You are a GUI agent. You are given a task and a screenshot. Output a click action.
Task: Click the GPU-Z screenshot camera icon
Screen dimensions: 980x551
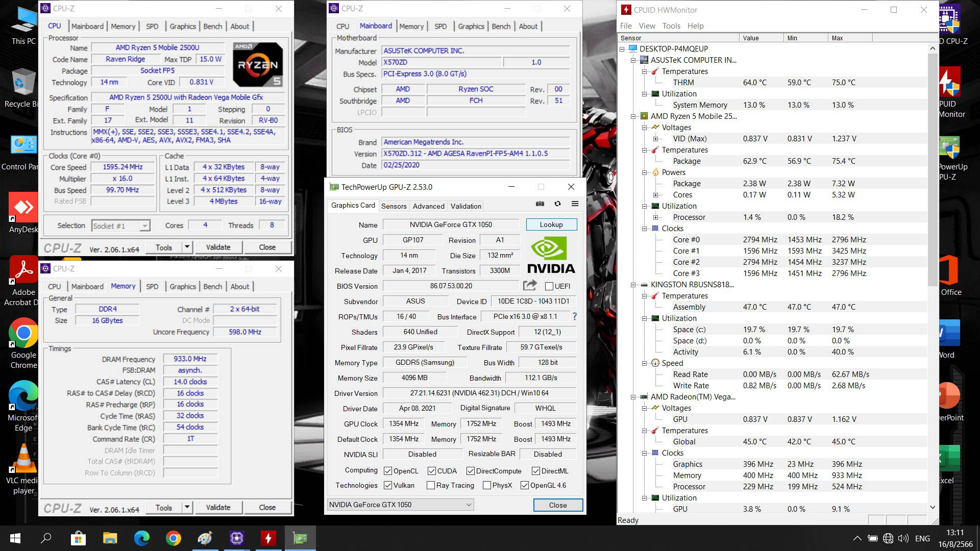click(540, 204)
